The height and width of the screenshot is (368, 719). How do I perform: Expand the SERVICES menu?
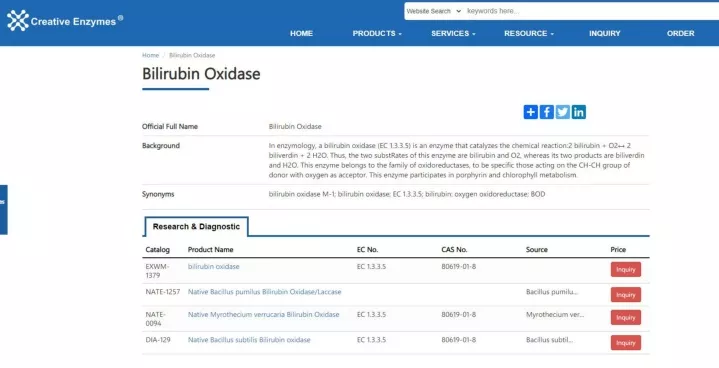[453, 33]
